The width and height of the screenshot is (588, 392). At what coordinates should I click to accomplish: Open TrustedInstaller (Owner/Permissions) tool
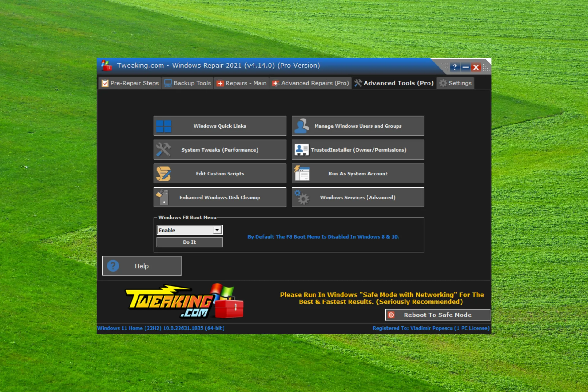(x=358, y=150)
